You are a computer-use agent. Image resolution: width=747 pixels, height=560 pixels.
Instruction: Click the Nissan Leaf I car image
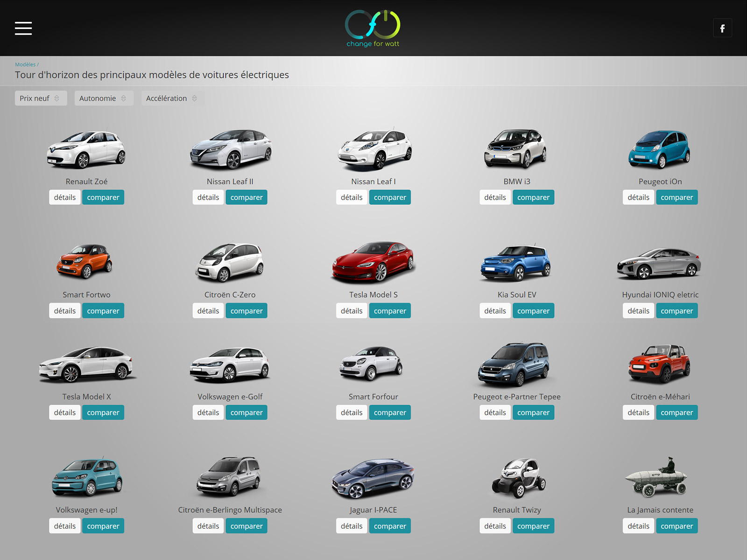(x=374, y=149)
